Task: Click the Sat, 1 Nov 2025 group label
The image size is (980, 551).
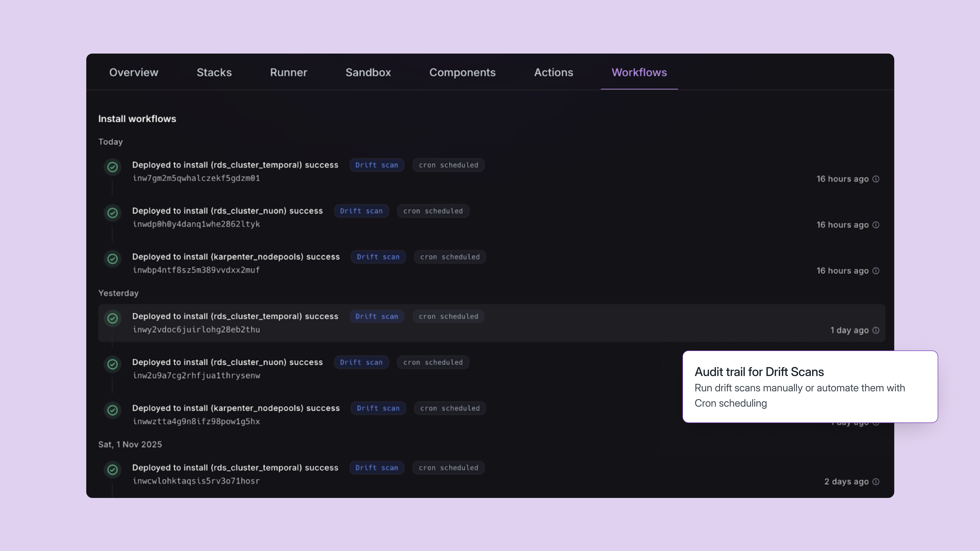Action: tap(130, 445)
